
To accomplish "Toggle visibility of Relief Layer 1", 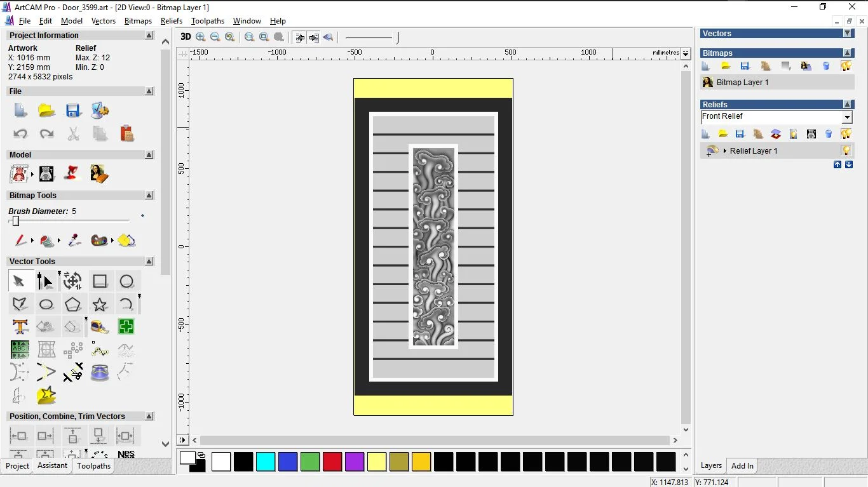I will (846, 150).
